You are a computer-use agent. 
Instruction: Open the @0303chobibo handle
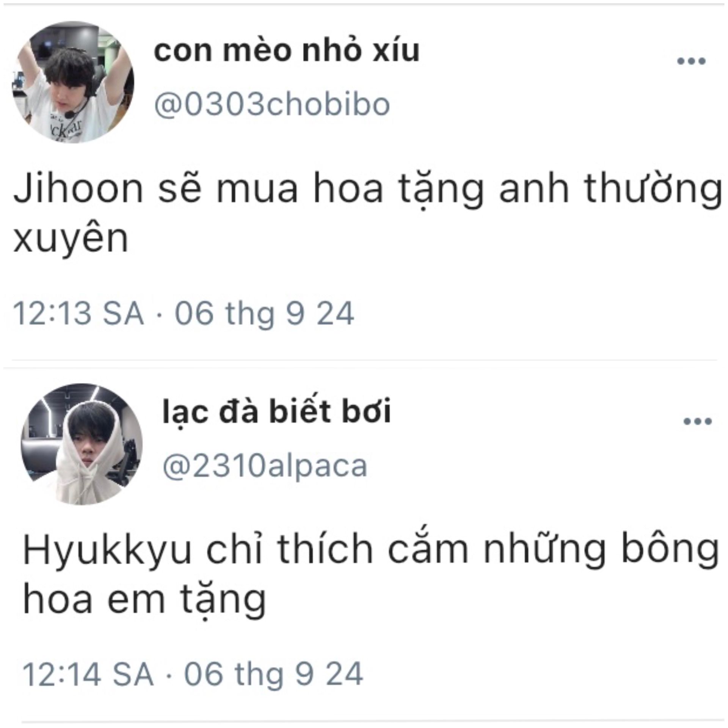(271, 104)
